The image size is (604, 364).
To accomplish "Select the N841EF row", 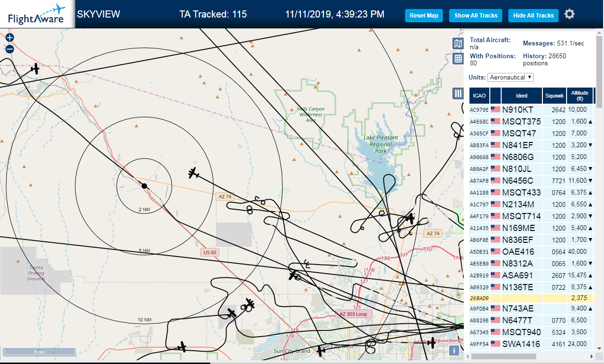I will pyautogui.click(x=532, y=145).
